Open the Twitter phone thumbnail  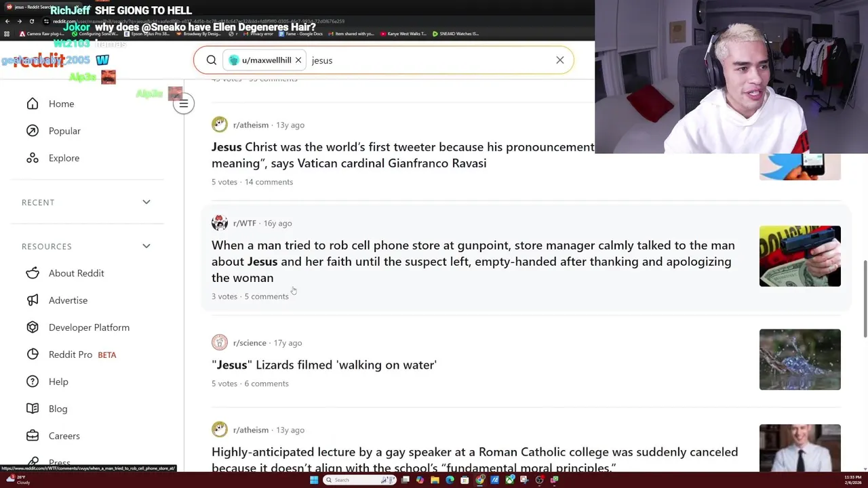pos(800,167)
